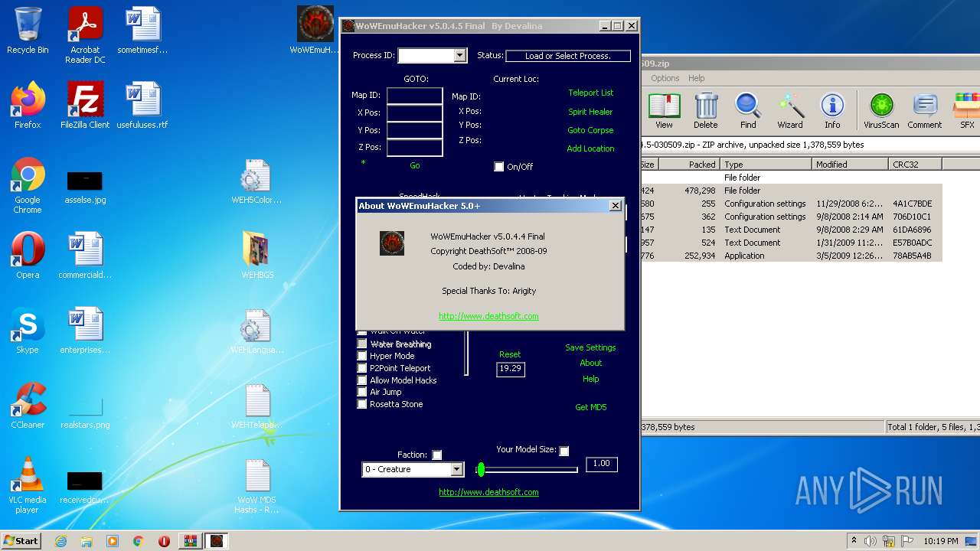The image size is (980, 551).
Task: Click the Find icon in WinRAR toolbar
Action: point(748,110)
